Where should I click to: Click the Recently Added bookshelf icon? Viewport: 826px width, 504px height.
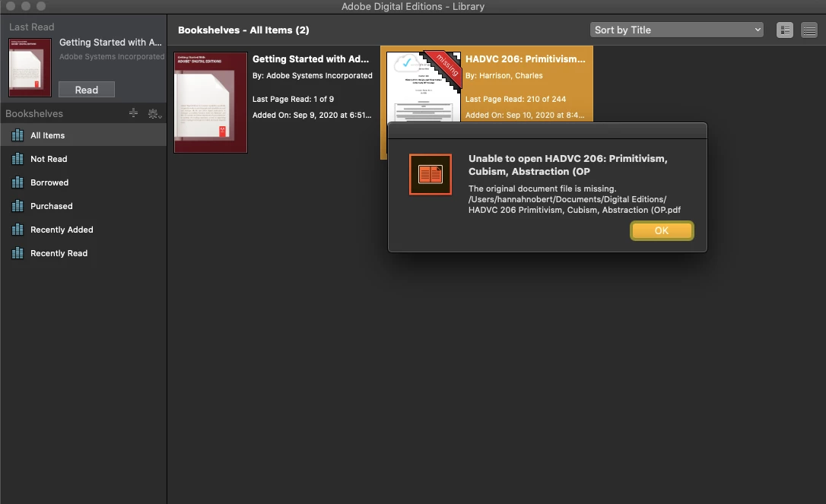pos(17,230)
